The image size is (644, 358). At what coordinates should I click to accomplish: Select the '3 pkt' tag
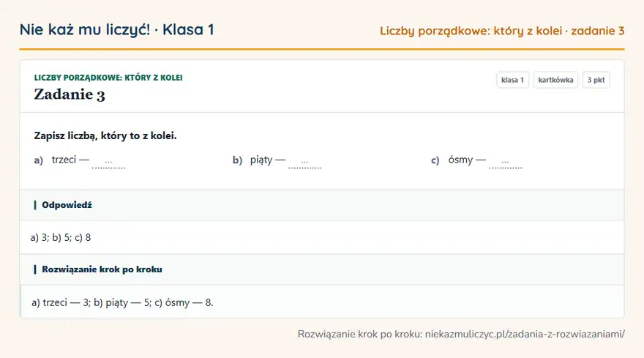[x=596, y=80]
